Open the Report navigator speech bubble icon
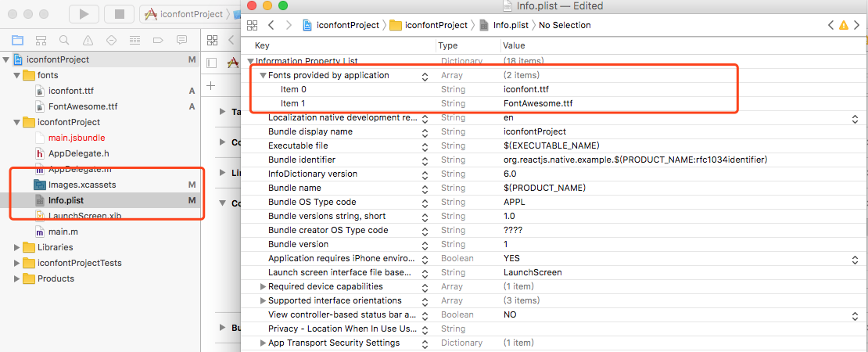This screenshot has height=352, width=868. (x=181, y=40)
